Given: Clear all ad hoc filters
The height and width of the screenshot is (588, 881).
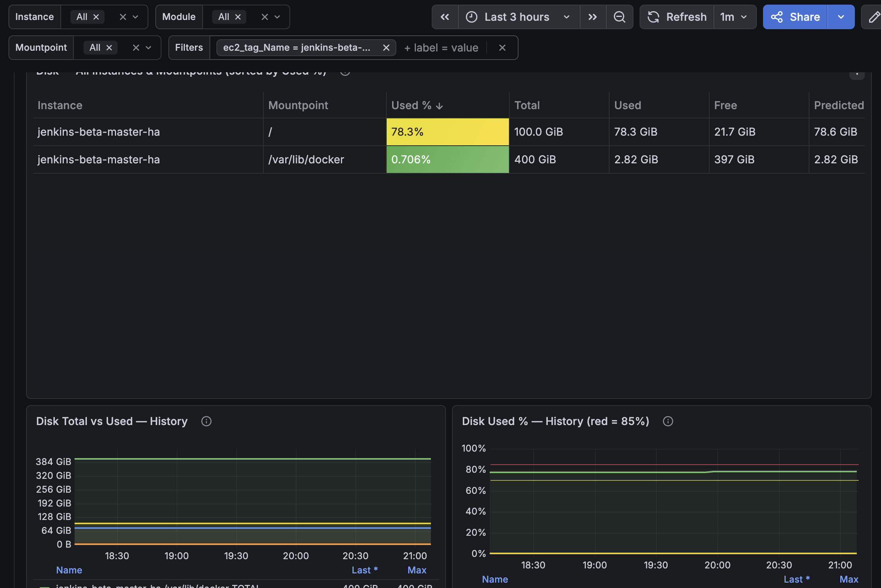Looking at the screenshot, I should point(502,48).
